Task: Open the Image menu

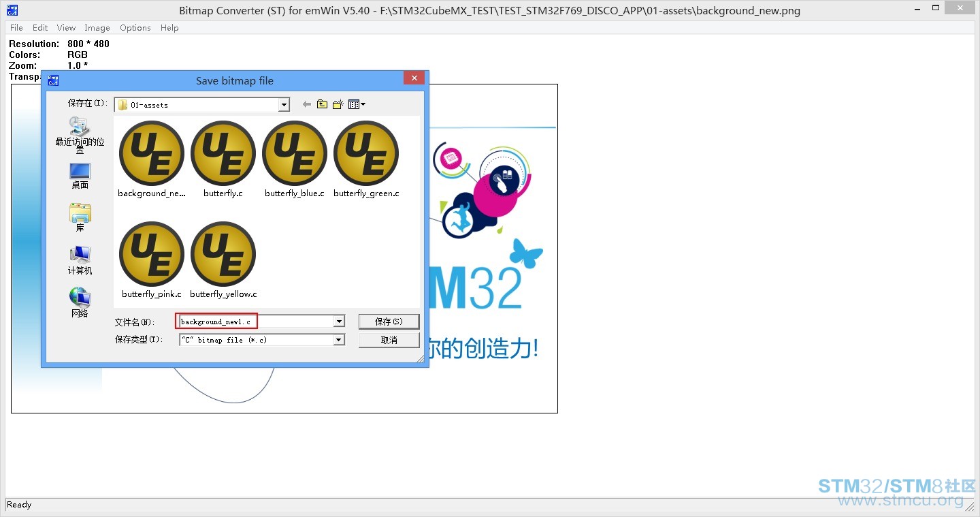Action: click(x=97, y=28)
